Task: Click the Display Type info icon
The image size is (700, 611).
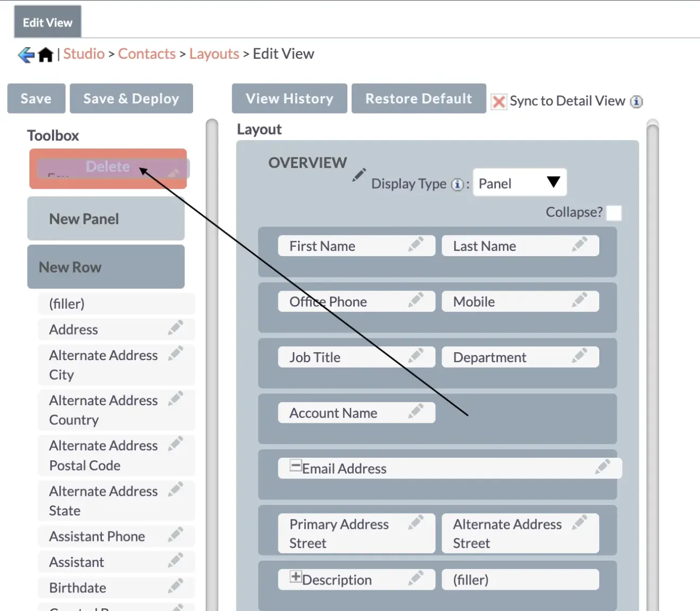Action: click(x=457, y=185)
